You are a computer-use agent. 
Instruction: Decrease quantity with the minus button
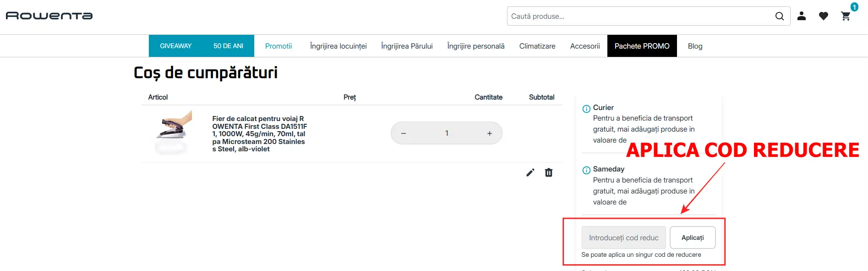pyautogui.click(x=404, y=133)
